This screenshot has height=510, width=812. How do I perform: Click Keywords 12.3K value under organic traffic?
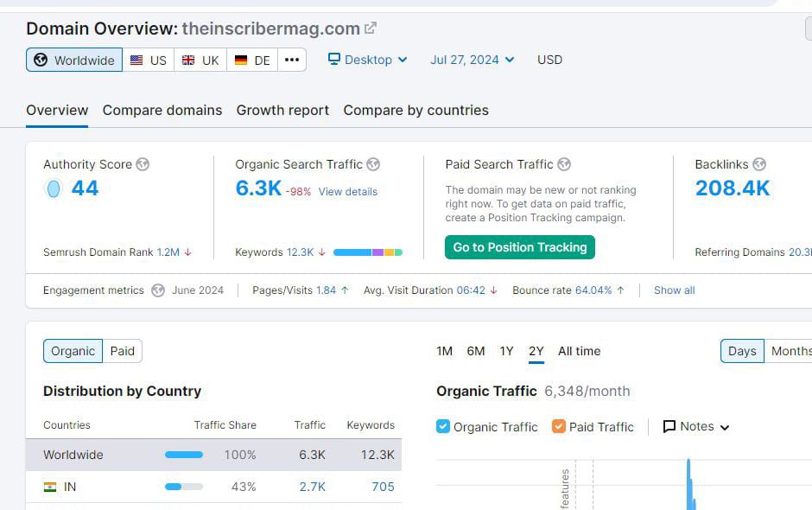point(301,252)
